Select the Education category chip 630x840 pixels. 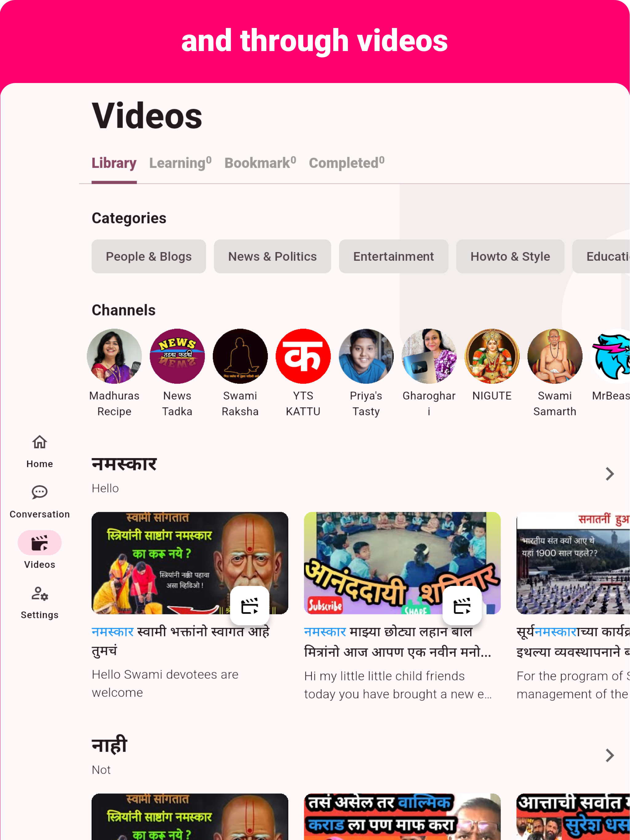pos(601,256)
